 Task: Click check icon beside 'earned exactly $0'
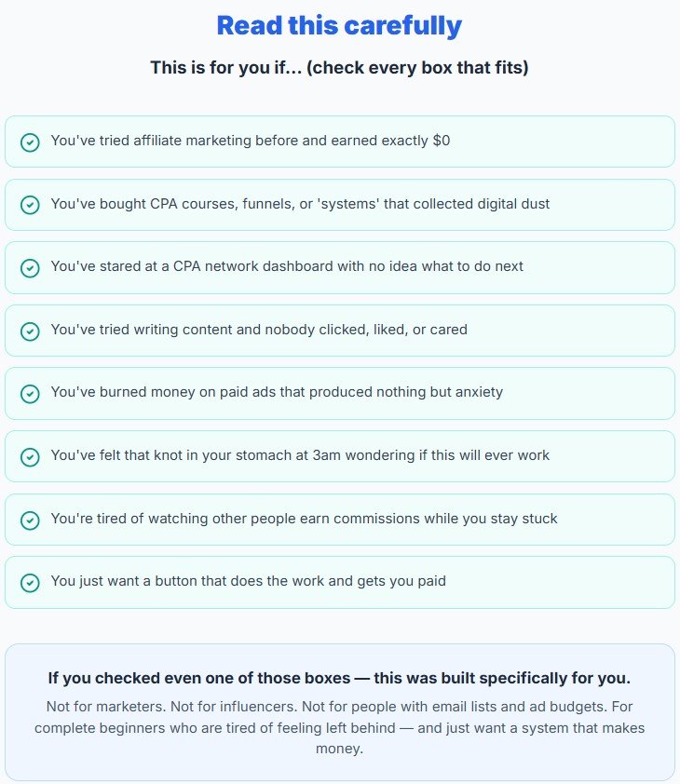tap(30, 142)
